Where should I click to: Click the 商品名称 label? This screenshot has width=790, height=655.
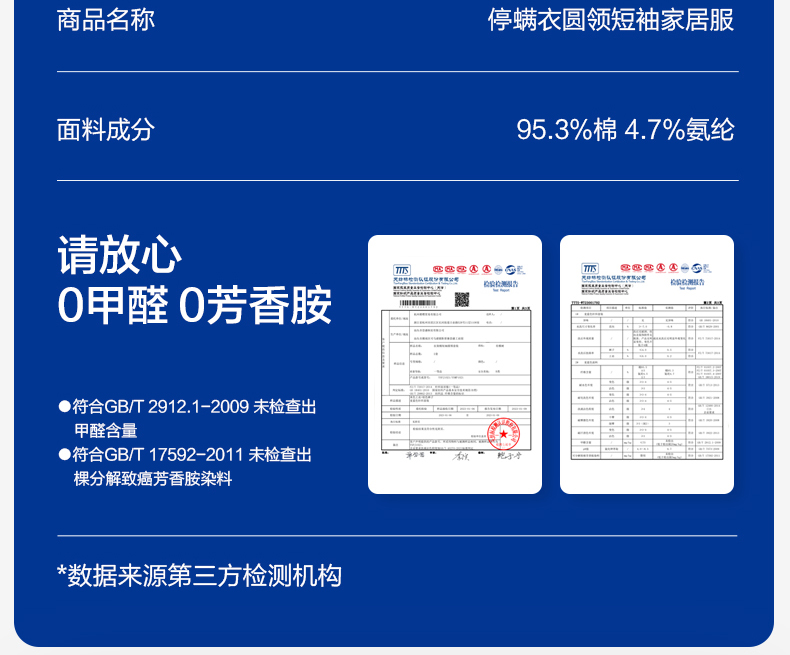tap(106, 20)
